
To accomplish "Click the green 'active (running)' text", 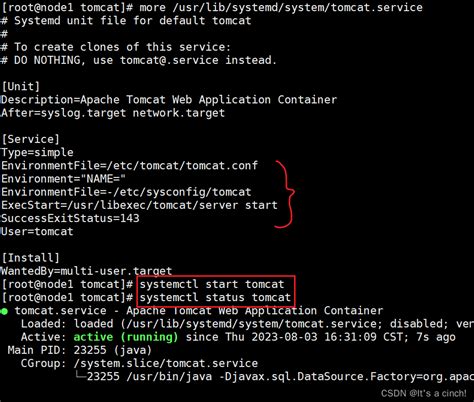I will pyautogui.click(x=126, y=337).
